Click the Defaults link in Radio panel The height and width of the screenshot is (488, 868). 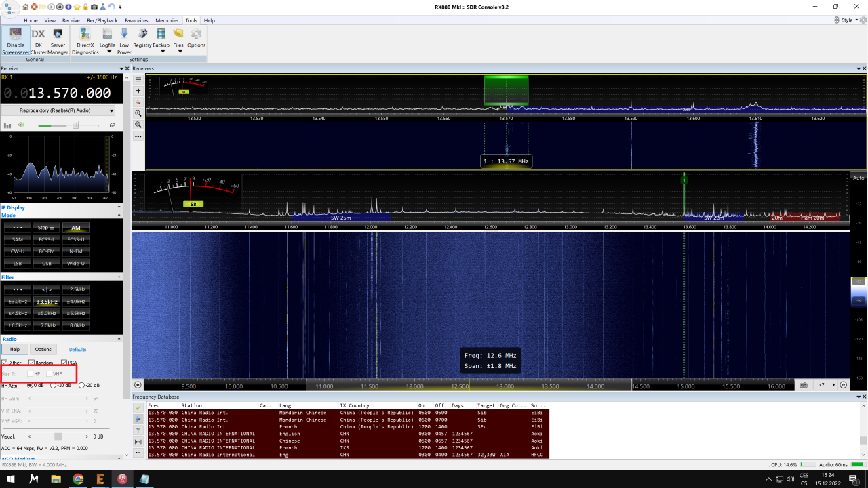click(x=77, y=350)
